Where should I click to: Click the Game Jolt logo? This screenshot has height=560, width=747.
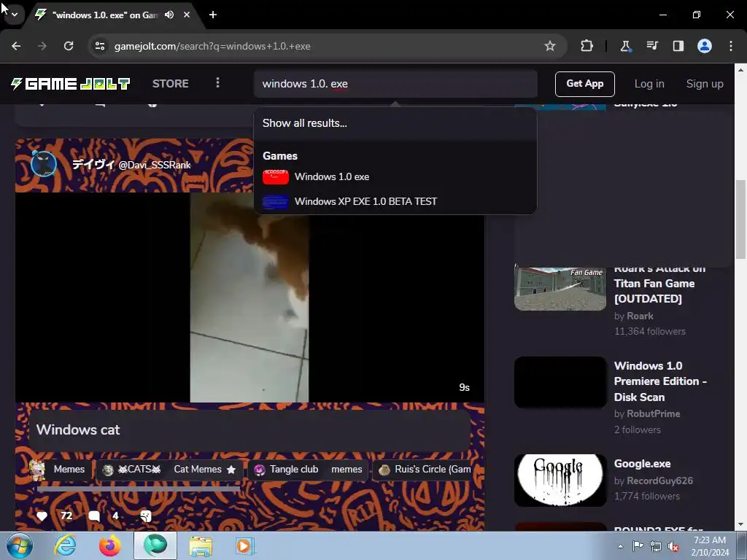tap(71, 84)
